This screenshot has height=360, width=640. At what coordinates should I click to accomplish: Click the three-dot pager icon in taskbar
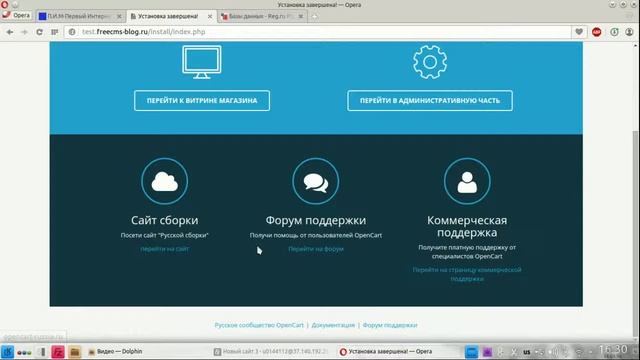(24, 352)
